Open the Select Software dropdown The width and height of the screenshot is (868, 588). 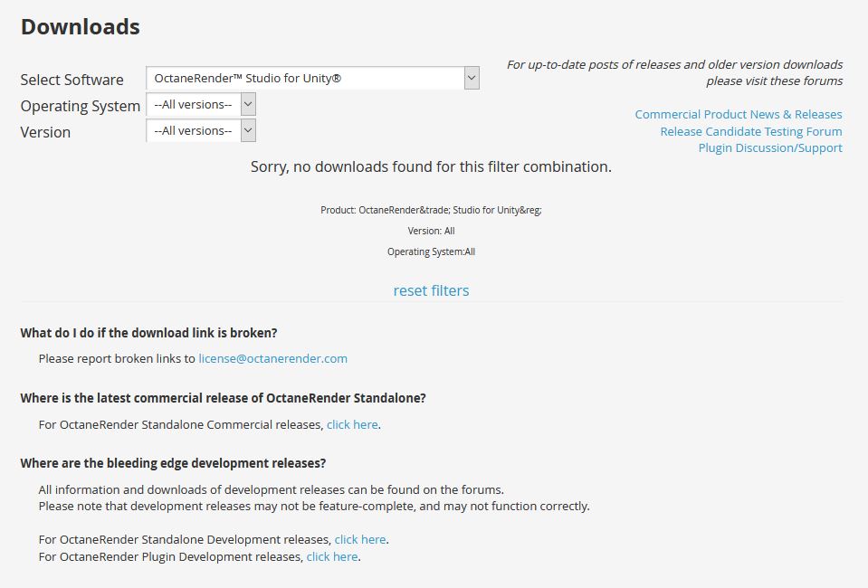coord(313,78)
